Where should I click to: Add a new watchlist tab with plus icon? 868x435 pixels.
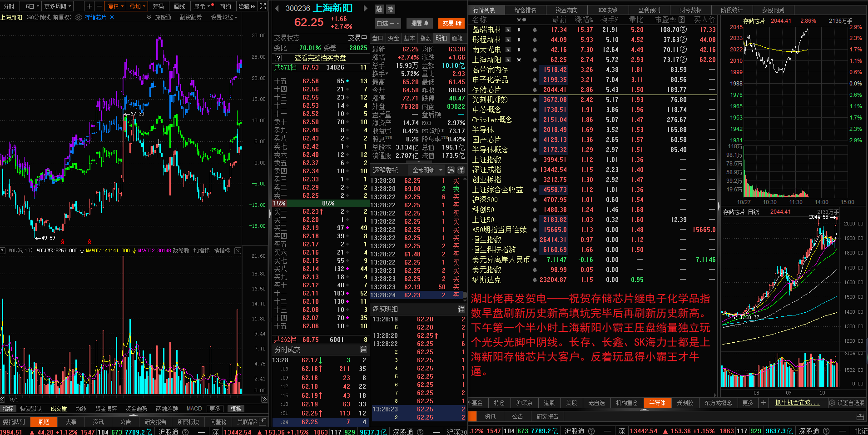click(x=764, y=403)
